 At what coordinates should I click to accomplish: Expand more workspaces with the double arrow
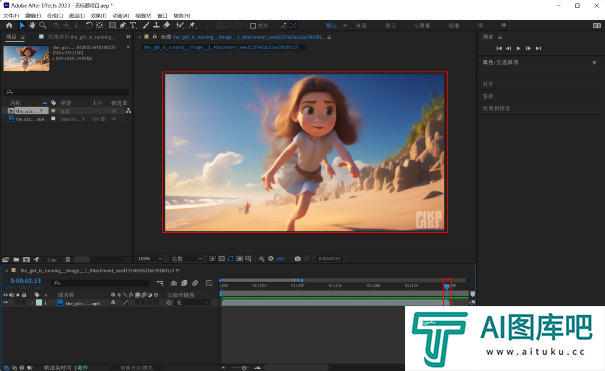coord(504,25)
